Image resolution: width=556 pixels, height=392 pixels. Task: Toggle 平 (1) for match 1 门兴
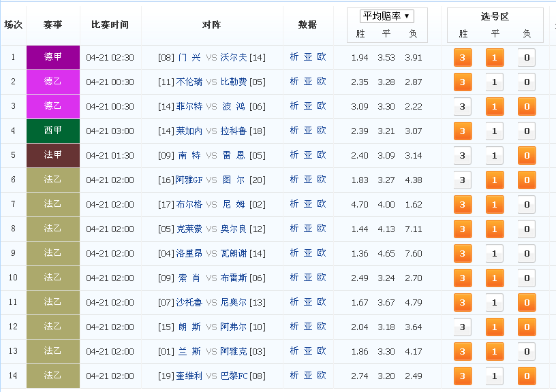click(495, 57)
